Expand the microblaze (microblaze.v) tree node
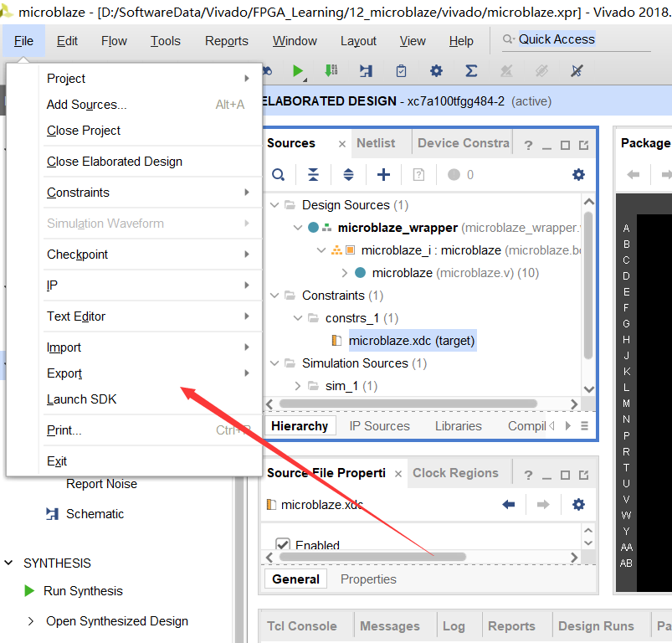The height and width of the screenshot is (643, 672). [345, 273]
